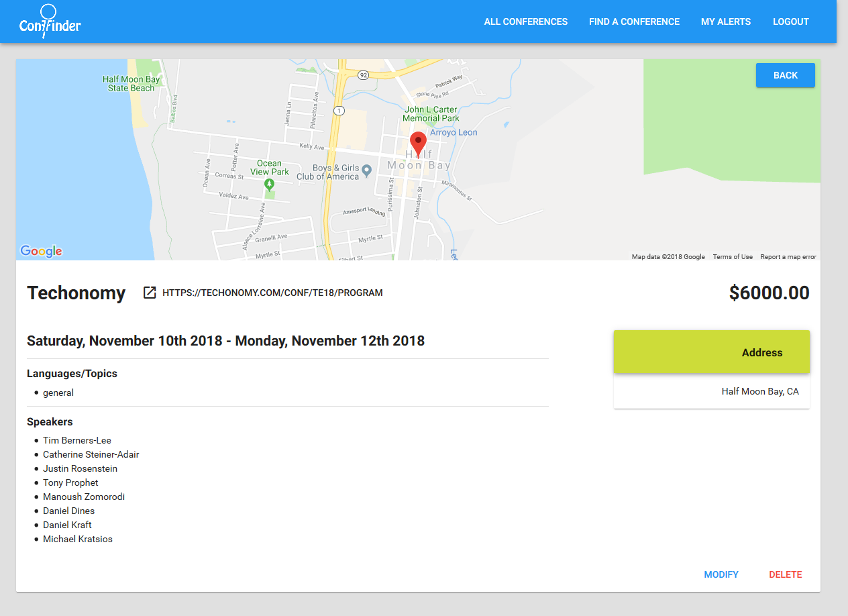Click speaker Tony Prophet
This screenshot has width=848, height=616.
[70, 482]
